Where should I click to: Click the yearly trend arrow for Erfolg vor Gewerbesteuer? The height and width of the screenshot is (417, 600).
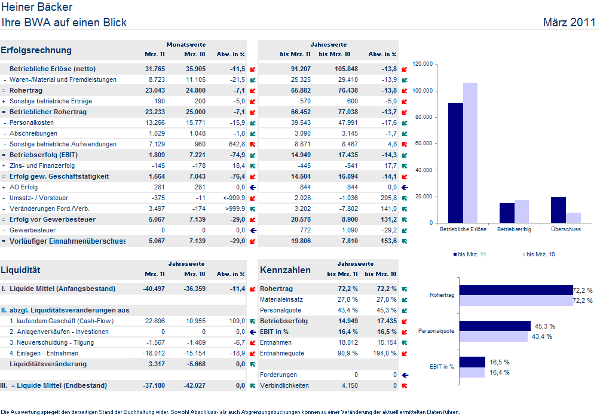pyautogui.click(x=404, y=220)
